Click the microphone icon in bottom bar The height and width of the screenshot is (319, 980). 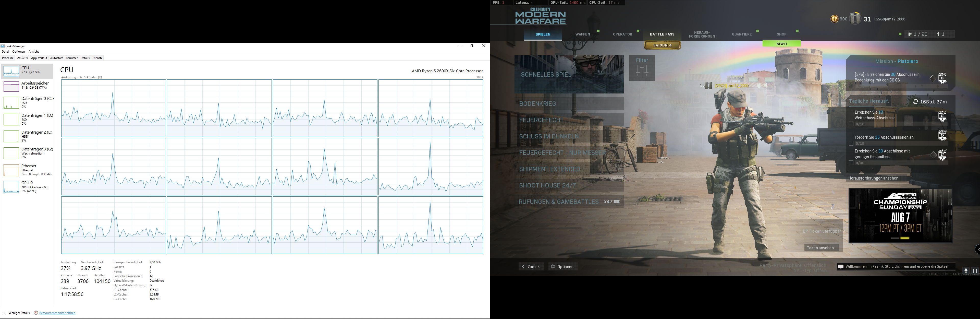[965, 271]
